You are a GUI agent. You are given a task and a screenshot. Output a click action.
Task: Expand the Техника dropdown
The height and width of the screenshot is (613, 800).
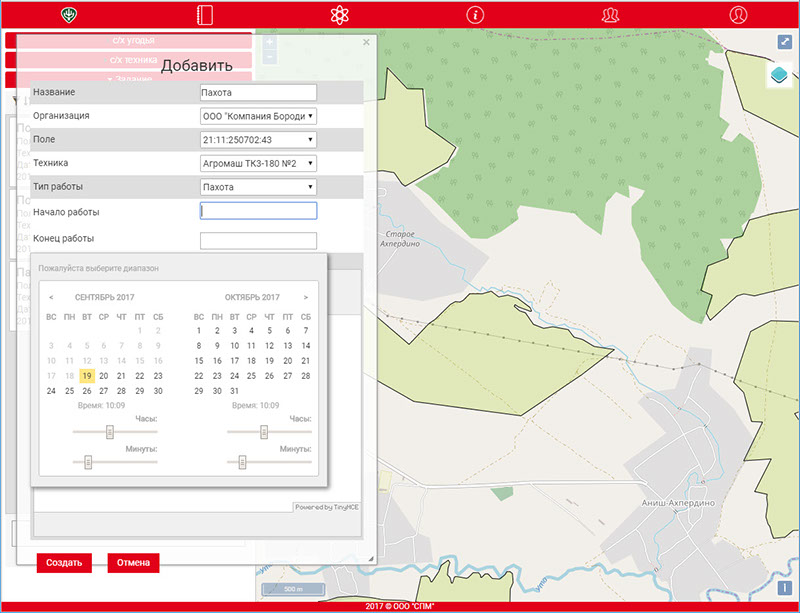pyautogui.click(x=259, y=163)
